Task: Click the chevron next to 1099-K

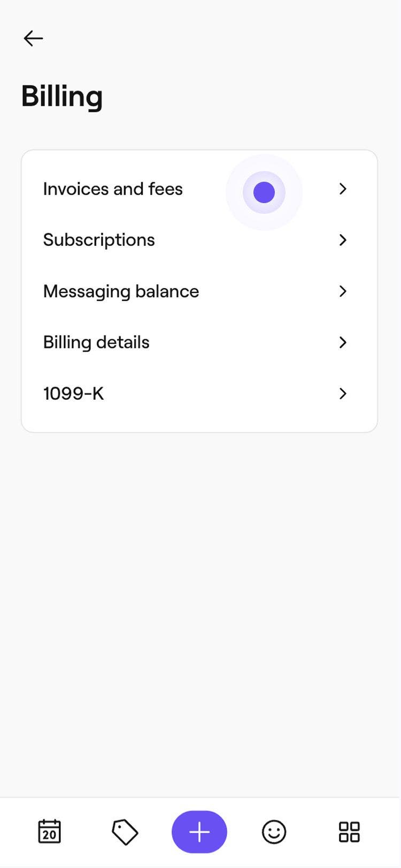Action: (343, 394)
